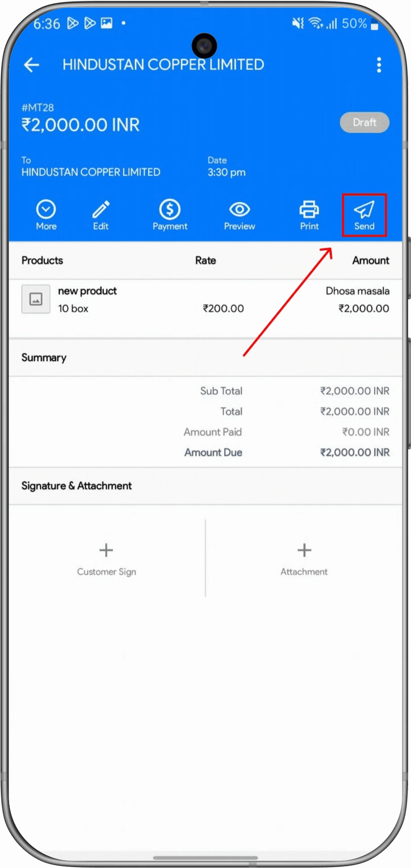411x868 pixels.
Task: Tap the mute vibrate status icon
Action: point(298,23)
